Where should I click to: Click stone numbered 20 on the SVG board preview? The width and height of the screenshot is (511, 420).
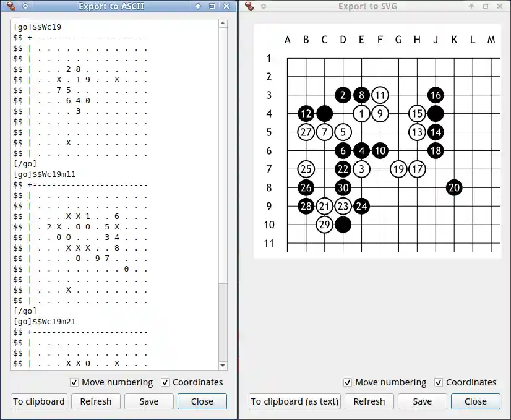pyautogui.click(x=454, y=187)
